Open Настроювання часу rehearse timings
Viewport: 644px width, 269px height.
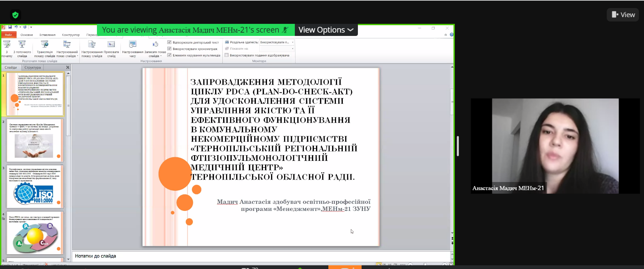[x=133, y=49]
